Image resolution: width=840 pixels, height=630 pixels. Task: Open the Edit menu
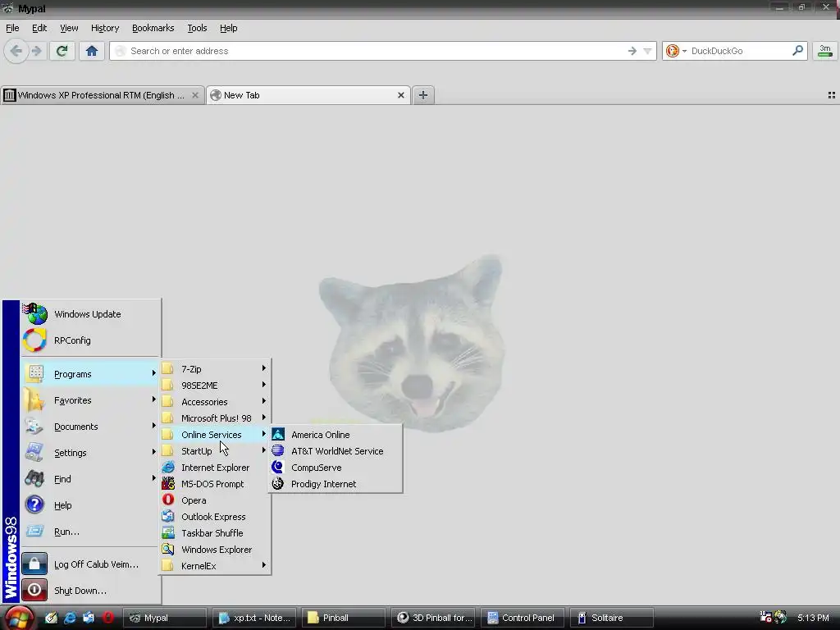[39, 28]
